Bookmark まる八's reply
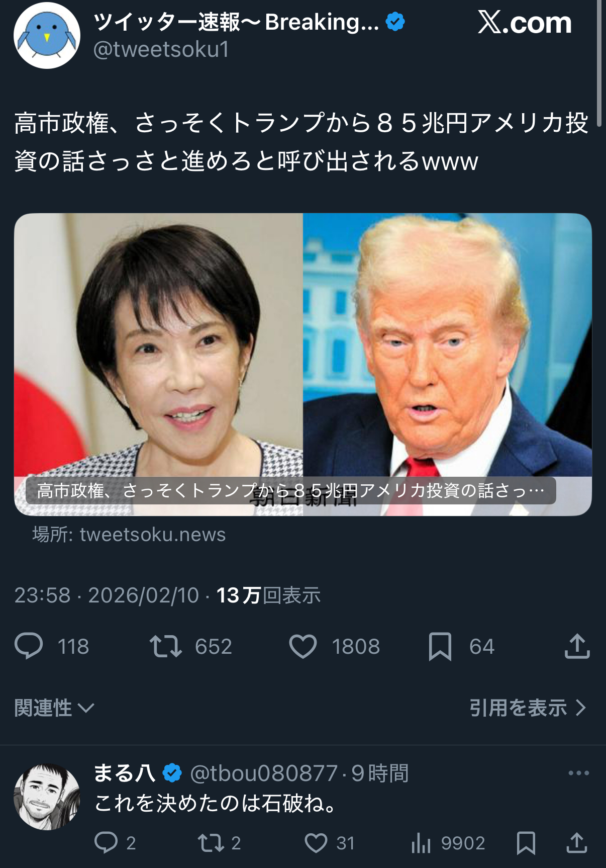 526,843
